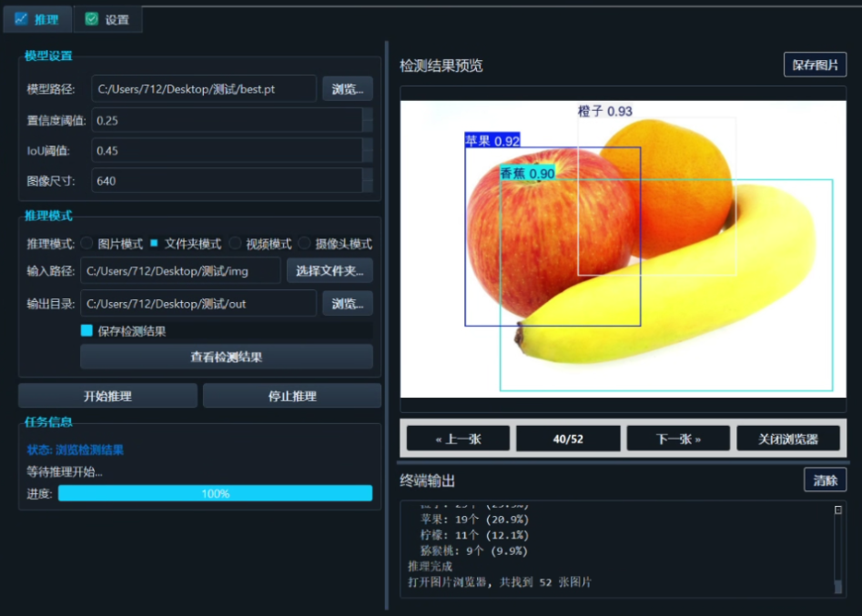The height and width of the screenshot is (616, 862).
Task: Browse for model path with 浏览 button
Action: coord(348,89)
